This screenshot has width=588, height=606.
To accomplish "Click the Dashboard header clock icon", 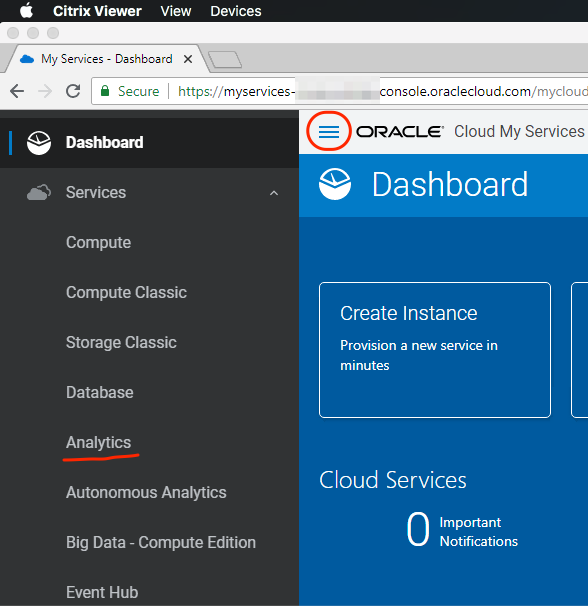I will click(x=335, y=184).
